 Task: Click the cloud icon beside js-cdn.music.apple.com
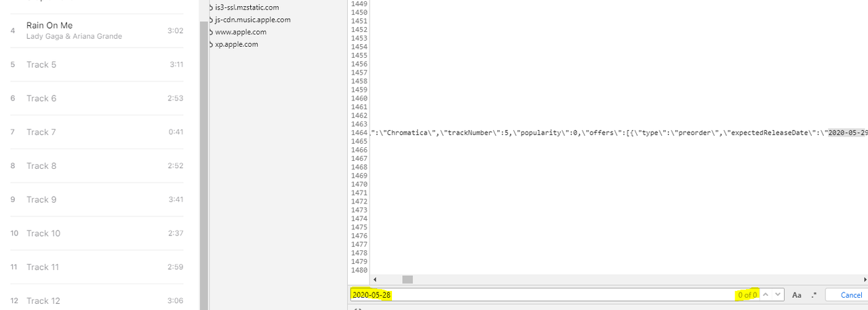click(x=211, y=20)
